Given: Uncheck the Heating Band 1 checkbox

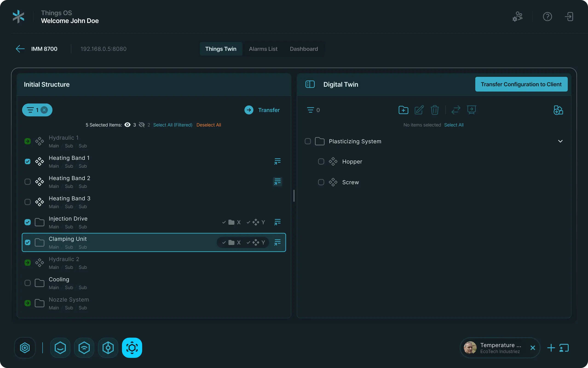Looking at the screenshot, I should tap(28, 161).
